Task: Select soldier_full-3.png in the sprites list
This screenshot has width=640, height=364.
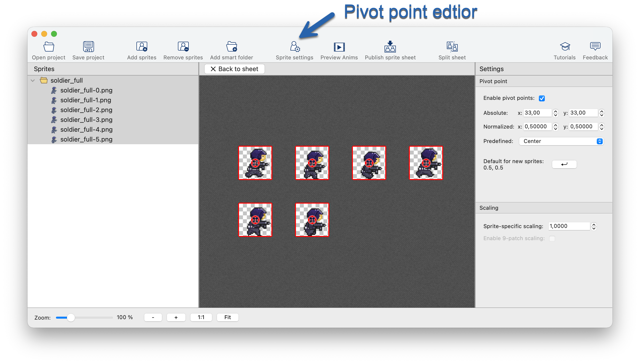Action: point(86,120)
